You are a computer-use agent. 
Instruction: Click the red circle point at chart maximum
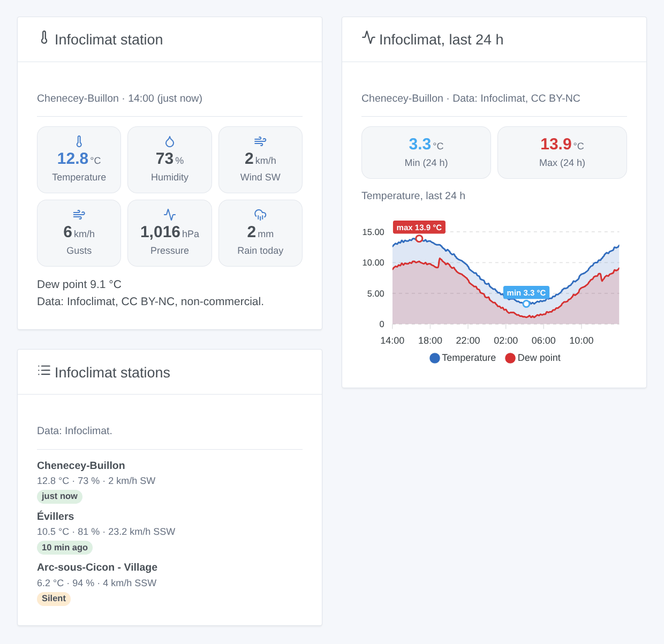tap(419, 239)
